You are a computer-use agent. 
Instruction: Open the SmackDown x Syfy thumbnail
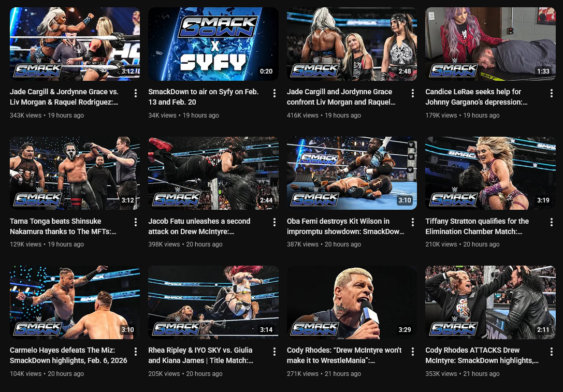(x=213, y=44)
